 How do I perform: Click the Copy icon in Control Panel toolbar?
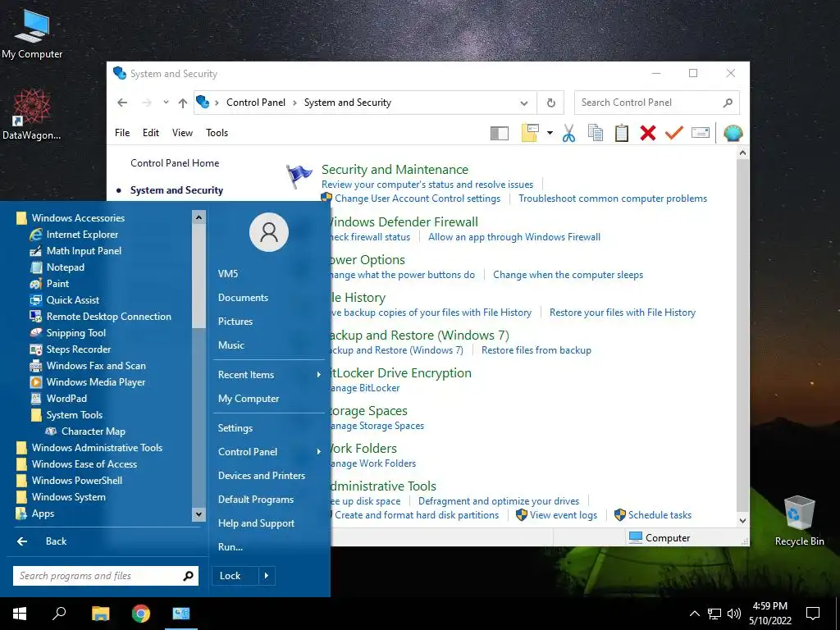pos(596,133)
